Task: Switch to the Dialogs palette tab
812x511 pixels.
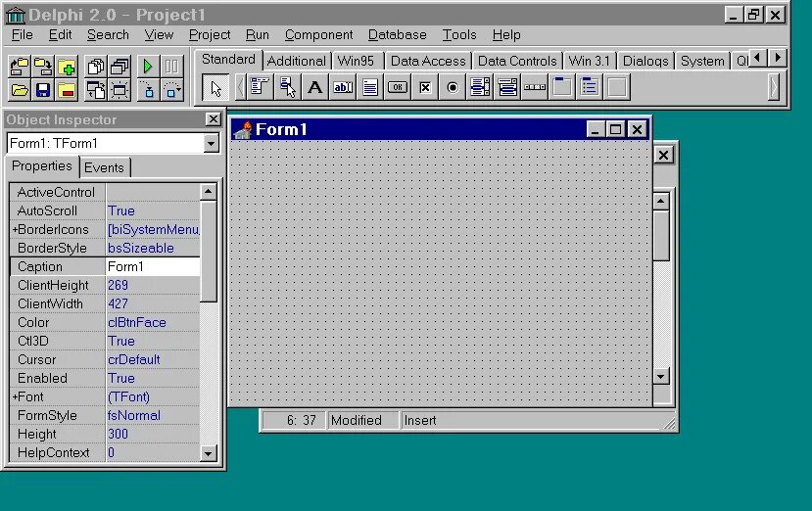Action: [x=645, y=61]
